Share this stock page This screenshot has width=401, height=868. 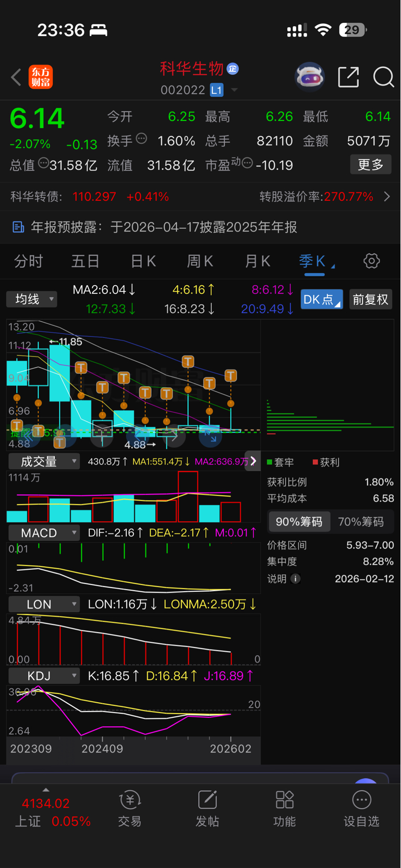click(348, 77)
